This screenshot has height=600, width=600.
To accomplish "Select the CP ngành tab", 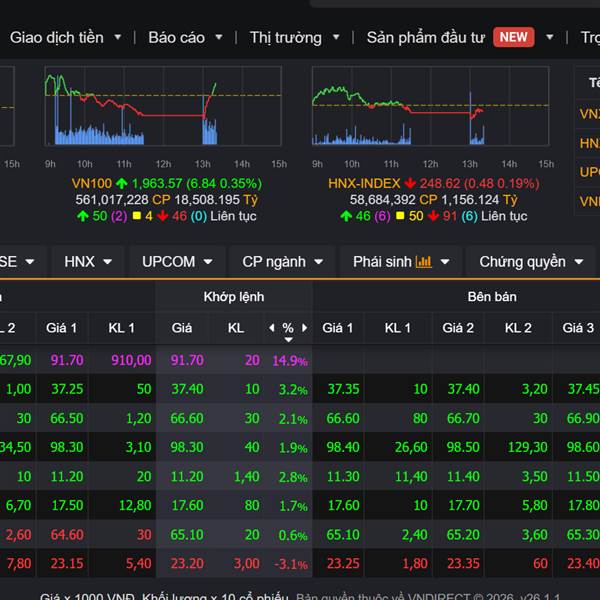I will click(282, 262).
